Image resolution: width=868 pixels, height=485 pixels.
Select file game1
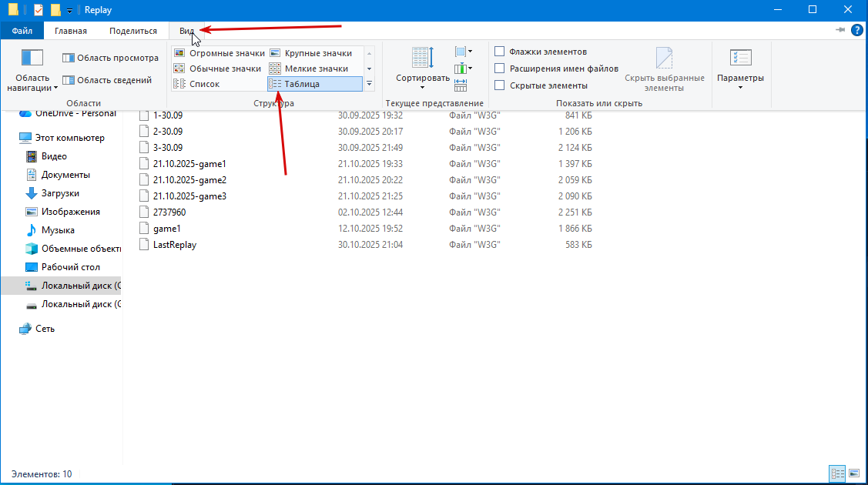pos(166,229)
